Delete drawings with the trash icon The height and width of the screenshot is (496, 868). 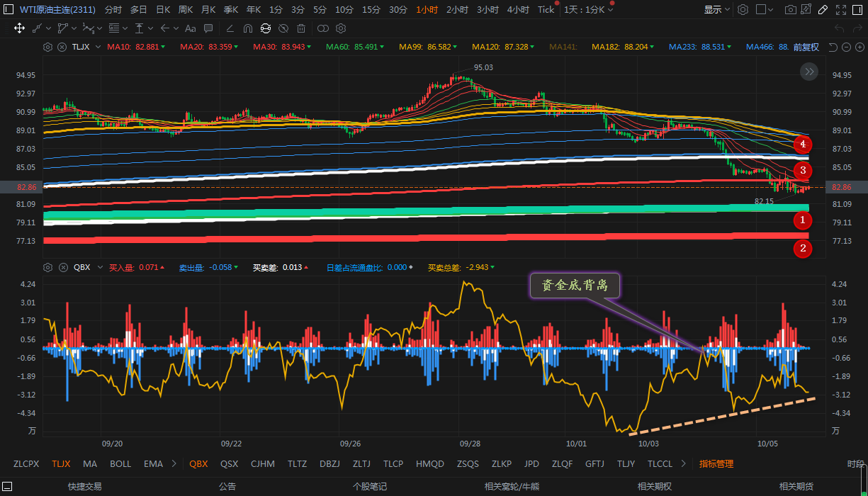tap(301, 28)
